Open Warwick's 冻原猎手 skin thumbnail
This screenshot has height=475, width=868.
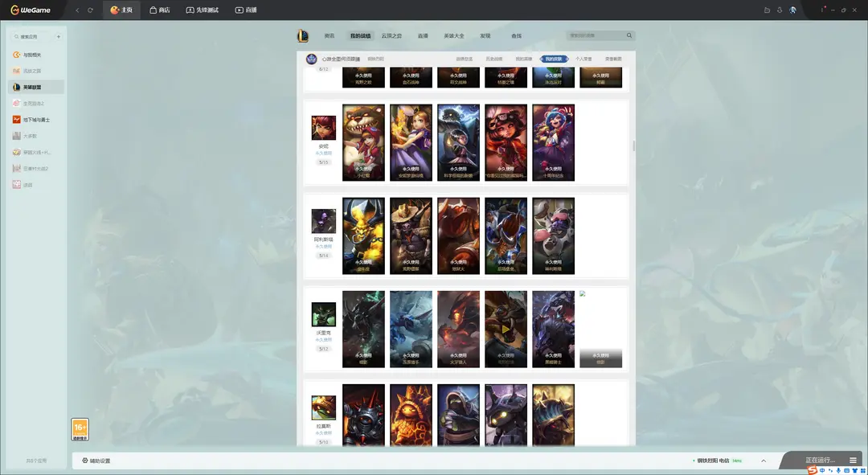tap(411, 330)
